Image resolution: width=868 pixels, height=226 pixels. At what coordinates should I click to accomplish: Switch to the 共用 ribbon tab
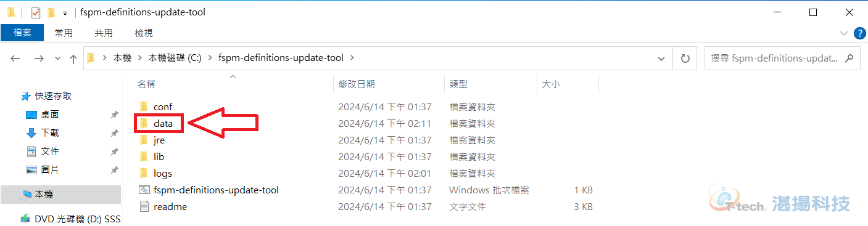click(104, 33)
